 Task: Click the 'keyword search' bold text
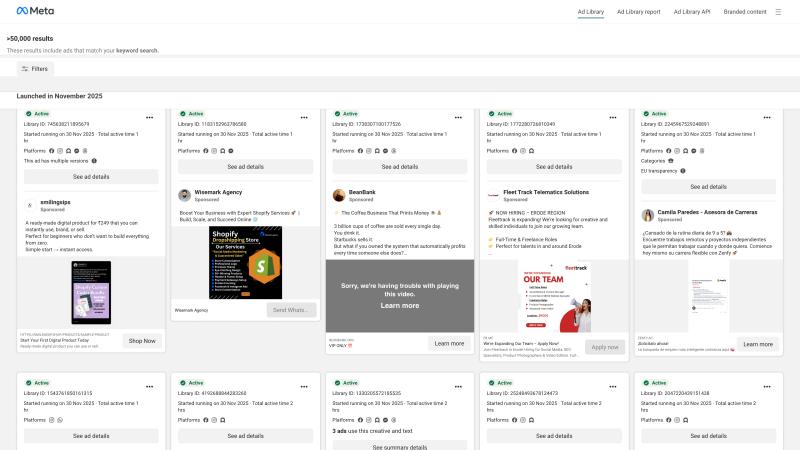pyautogui.click(x=137, y=51)
